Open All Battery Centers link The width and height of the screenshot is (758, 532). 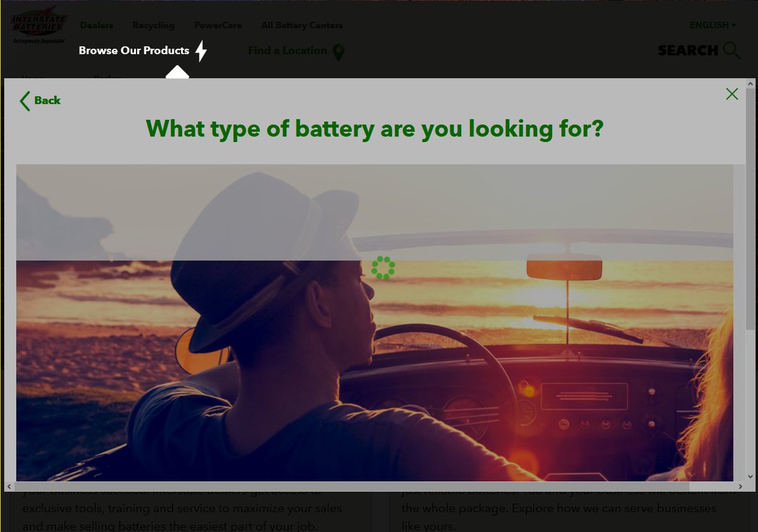tap(302, 25)
